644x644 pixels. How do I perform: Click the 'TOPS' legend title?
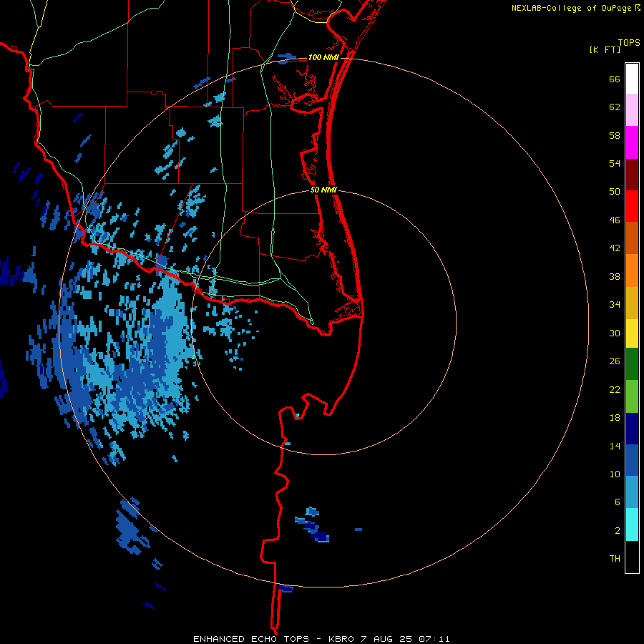(x=629, y=43)
